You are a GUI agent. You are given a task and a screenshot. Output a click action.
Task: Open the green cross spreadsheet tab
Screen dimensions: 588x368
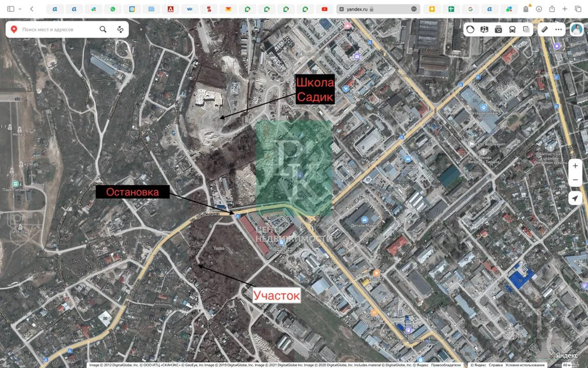(x=451, y=9)
